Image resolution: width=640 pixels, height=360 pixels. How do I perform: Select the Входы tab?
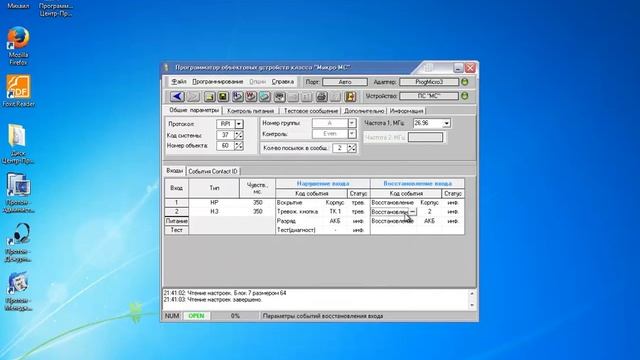(175, 171)
